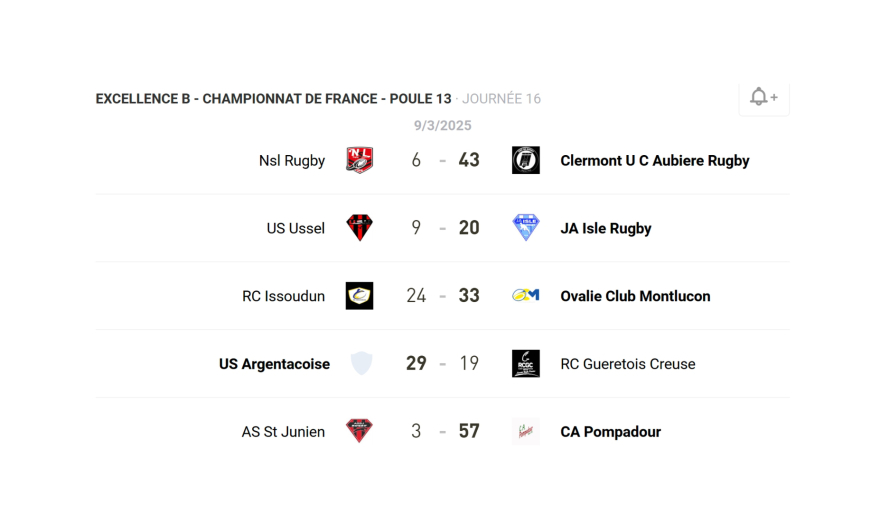Click the RC Issoudun team logo
This screenshot has height=512, width=880.
(359, 296)
